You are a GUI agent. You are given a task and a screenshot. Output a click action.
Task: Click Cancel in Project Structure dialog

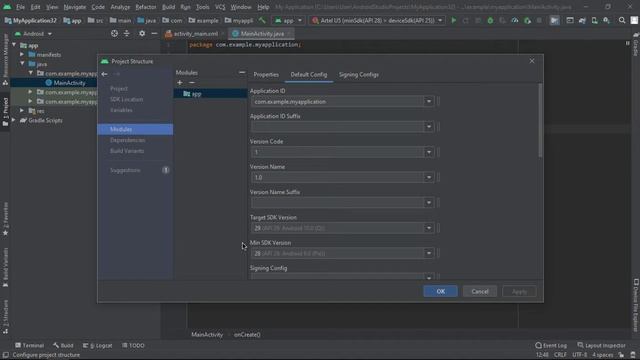click(480, 291)
